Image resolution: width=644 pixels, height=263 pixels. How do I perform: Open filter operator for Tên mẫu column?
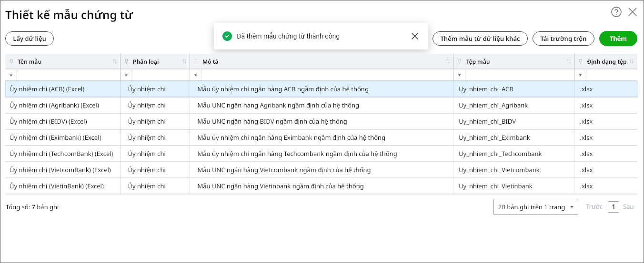pyautogui.click(x=11, y=76)
